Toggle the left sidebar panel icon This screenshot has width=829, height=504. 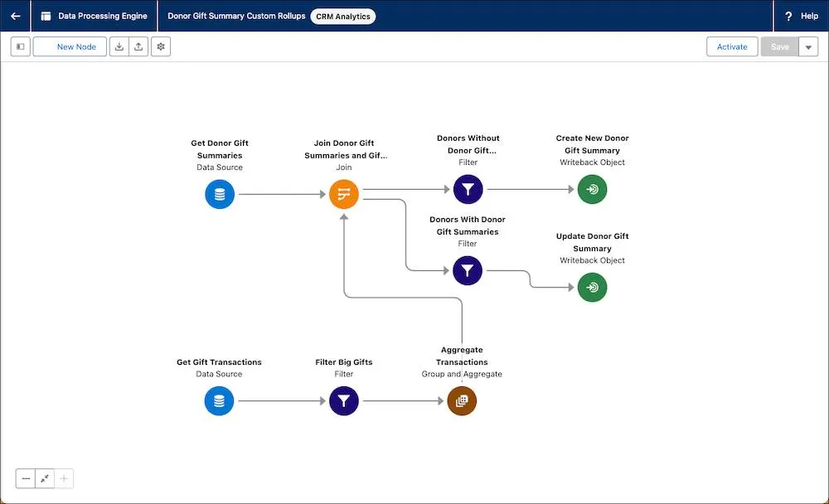click(21, 46)
